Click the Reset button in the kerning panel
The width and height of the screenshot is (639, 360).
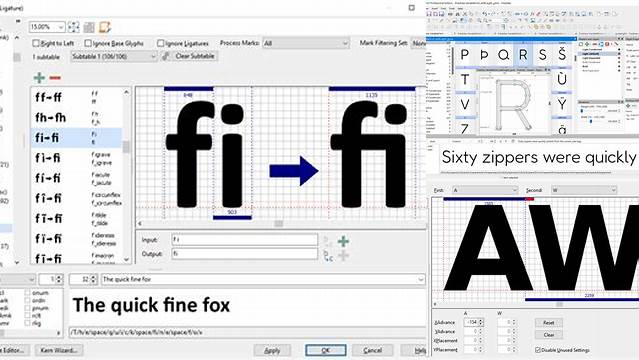point(549,322)
